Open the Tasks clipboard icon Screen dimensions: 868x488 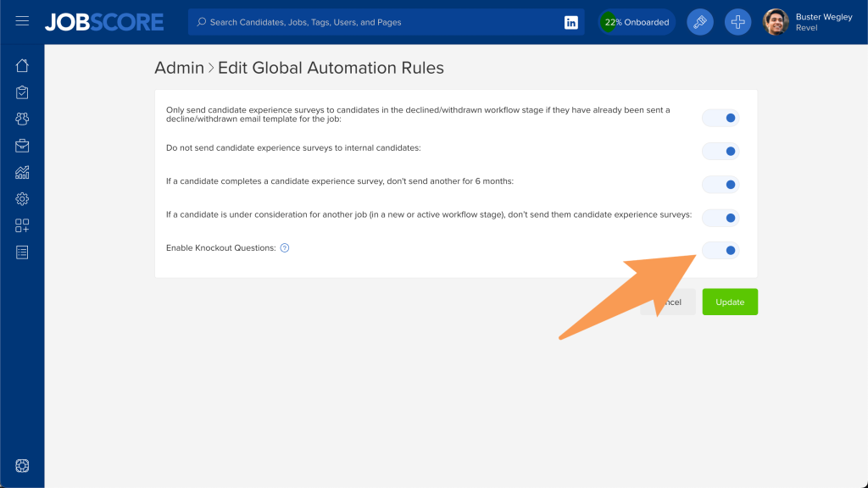click(x=22, y=92)
